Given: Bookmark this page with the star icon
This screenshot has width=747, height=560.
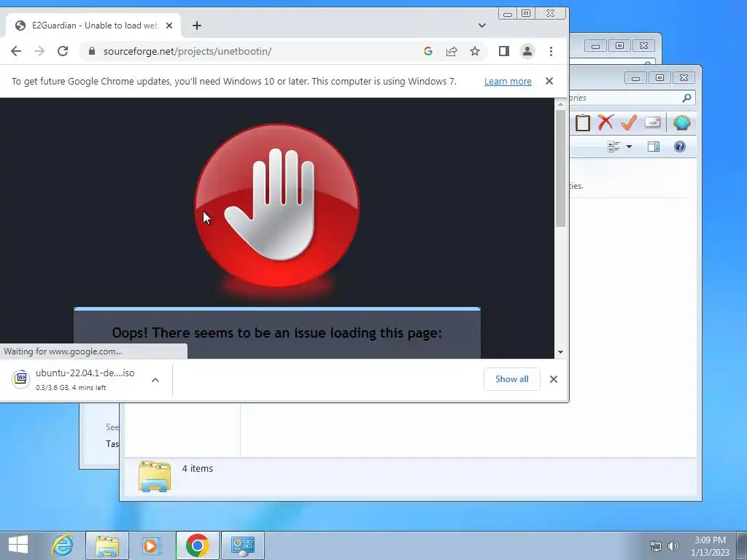Looking at the screenshot, I should (474, 52).
